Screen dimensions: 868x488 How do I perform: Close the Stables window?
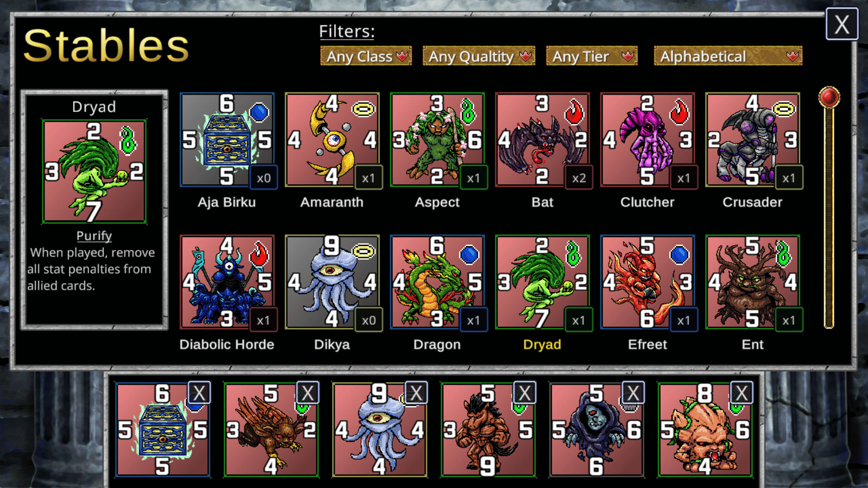pyautogui.click(x=842, y=24)
